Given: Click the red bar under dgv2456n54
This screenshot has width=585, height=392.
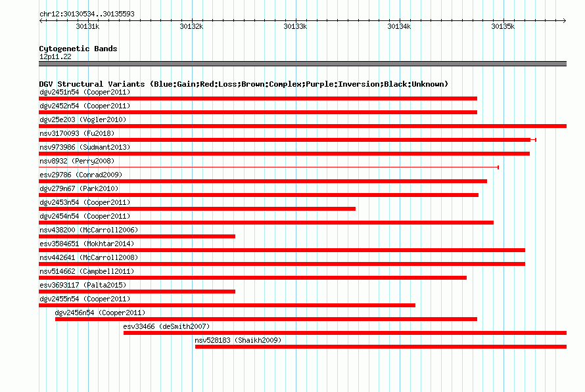Looking at the screenshot, I should [x=266, y=319].
